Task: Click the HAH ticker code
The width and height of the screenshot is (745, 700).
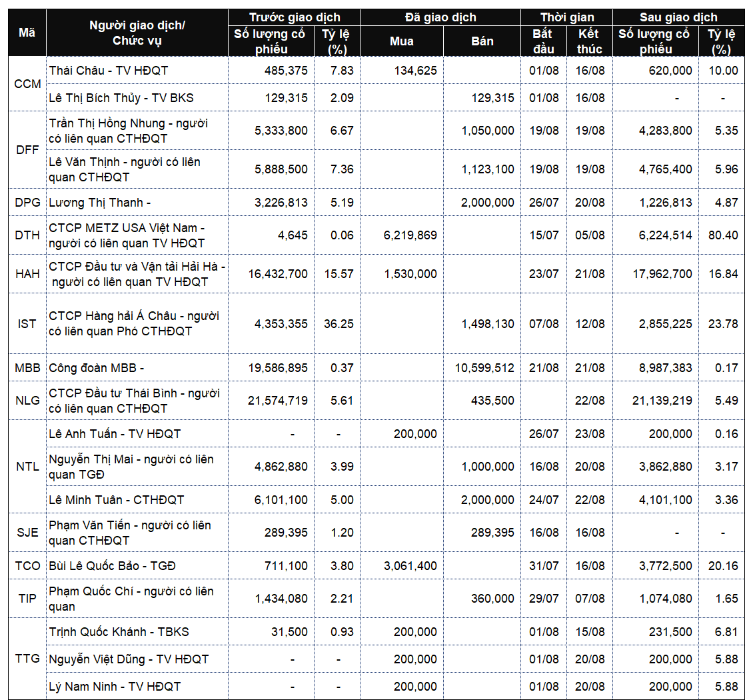Action: (x=26, y=273)
